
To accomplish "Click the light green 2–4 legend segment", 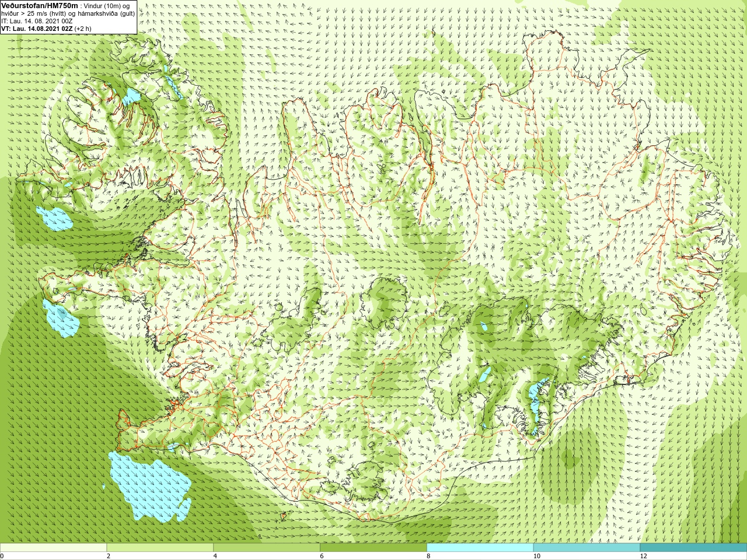I will (160, 548).
